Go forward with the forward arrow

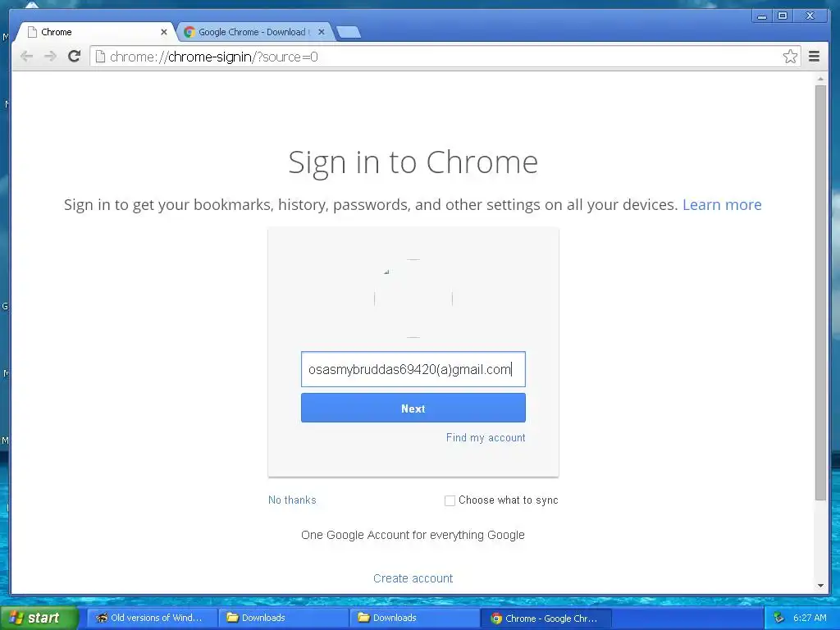click(50, 57)
